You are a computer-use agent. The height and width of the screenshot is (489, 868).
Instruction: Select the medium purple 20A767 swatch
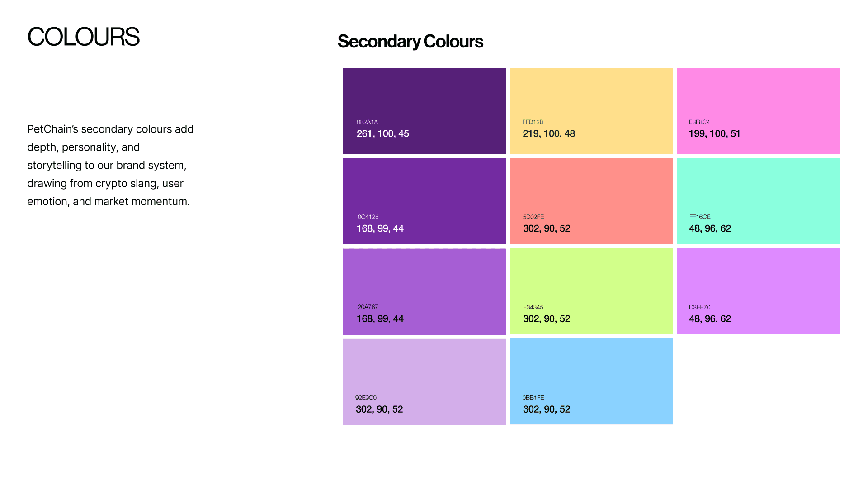tap(424, 291)
